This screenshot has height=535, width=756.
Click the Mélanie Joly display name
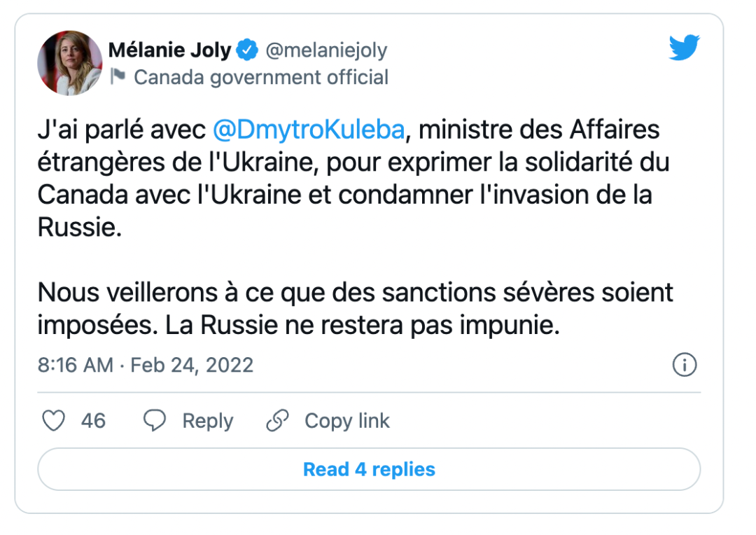(x=169, y=50)
